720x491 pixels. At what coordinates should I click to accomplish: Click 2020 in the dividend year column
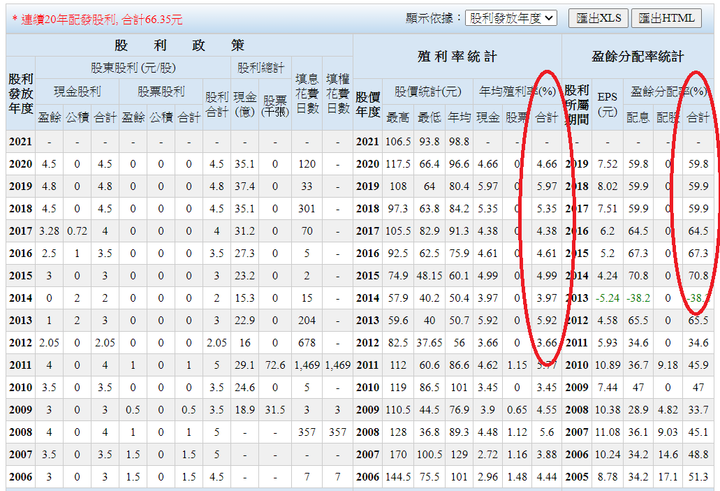[x=21, y=164]
